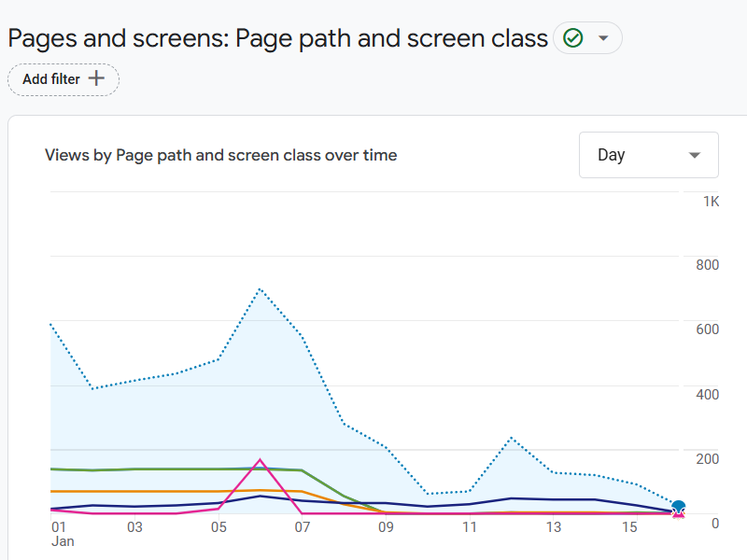Click the green line at its left start
747x560 pixels.
click(x=52, y=469)
